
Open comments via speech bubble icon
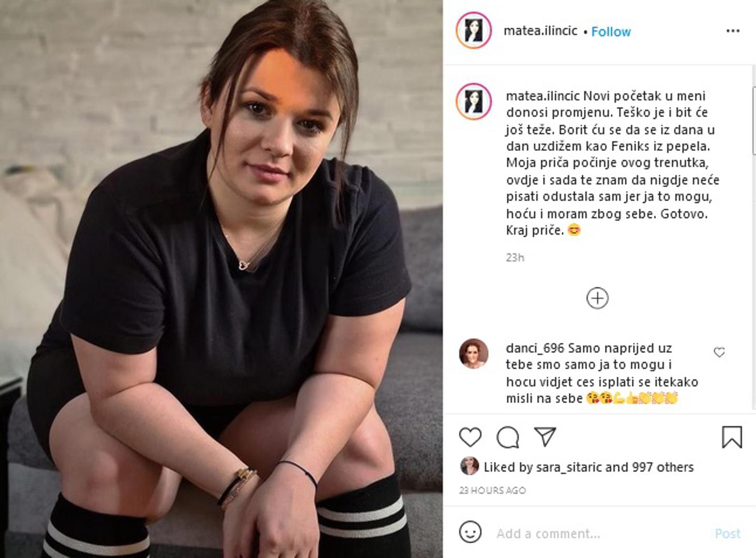pyautogui.click(x=508, y=437)
